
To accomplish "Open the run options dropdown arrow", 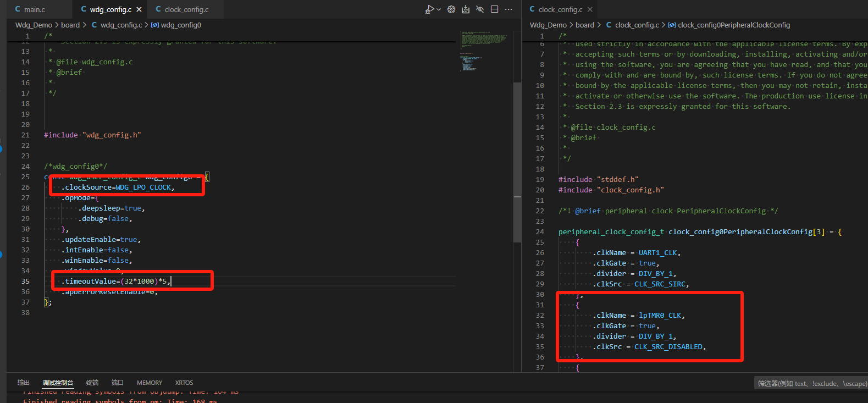I will coord(439,9).
